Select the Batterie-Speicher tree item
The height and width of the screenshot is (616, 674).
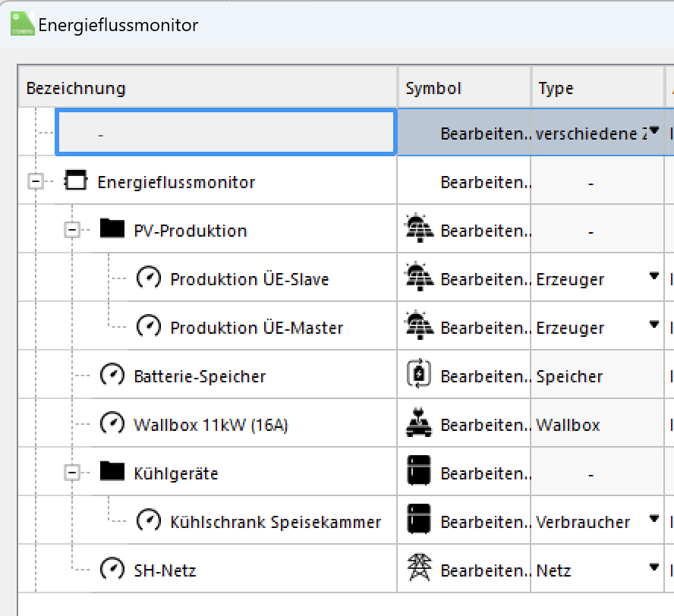click(200, 376)
